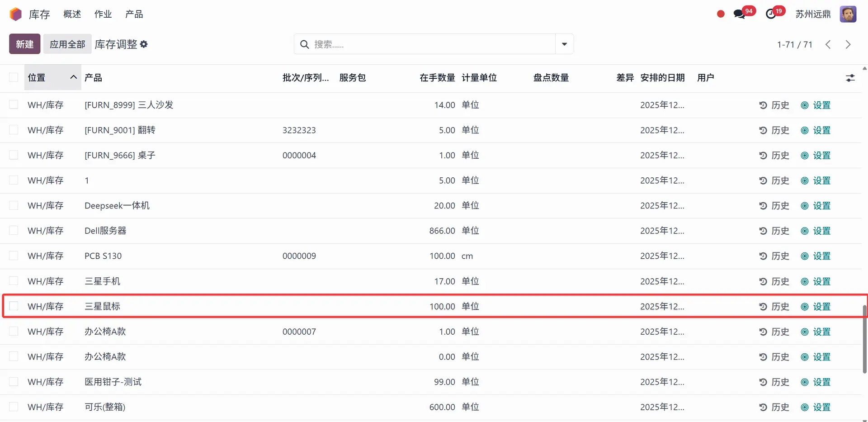Select the checkbox for PCB S130 row
This screenshot has height=422, width=868.
14,256
